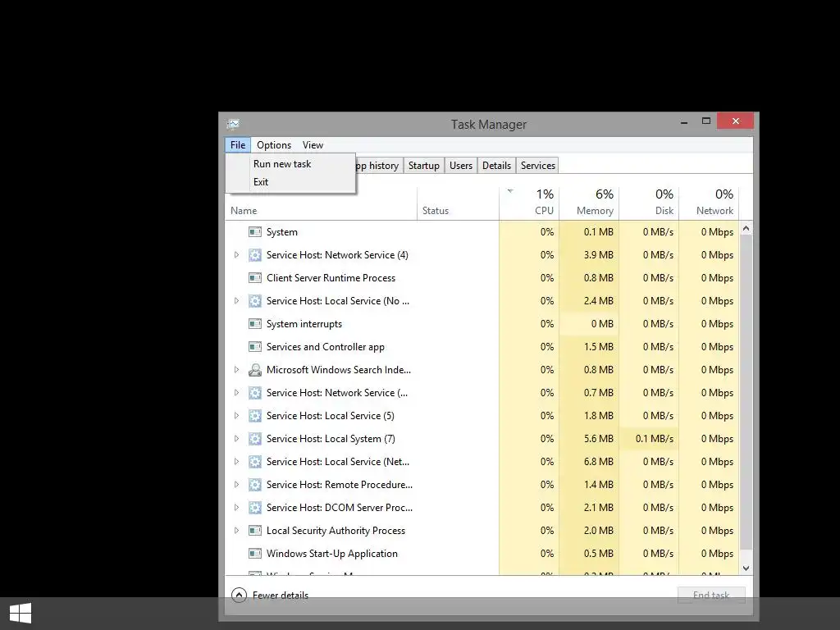This screenshot has width=840, height=630.
Task: Select the Client Server Runtime Process name
Action: [331, 278]
